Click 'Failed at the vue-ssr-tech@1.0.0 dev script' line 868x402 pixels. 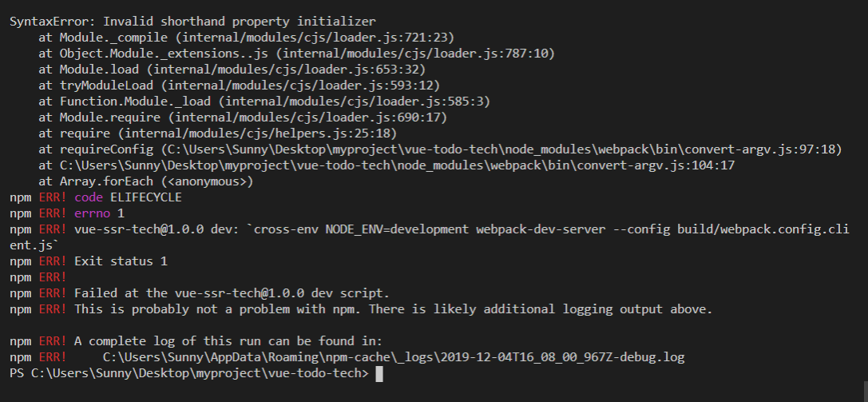click(x=232, y=293)
